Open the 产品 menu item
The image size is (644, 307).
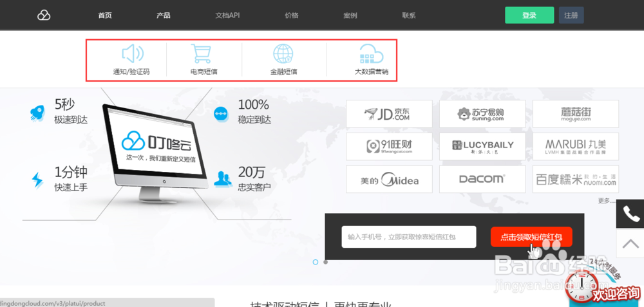tap(164, 15)
